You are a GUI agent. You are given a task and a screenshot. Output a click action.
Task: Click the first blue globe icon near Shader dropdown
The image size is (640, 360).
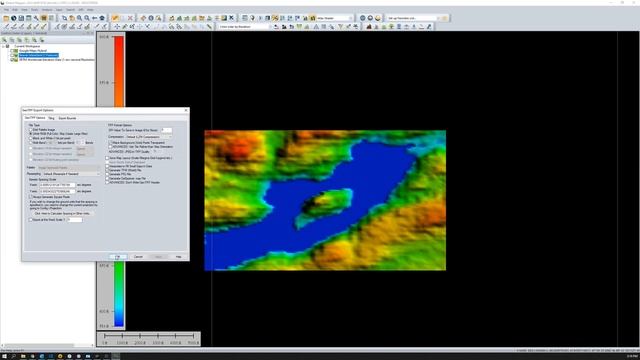tap(362, 18)
